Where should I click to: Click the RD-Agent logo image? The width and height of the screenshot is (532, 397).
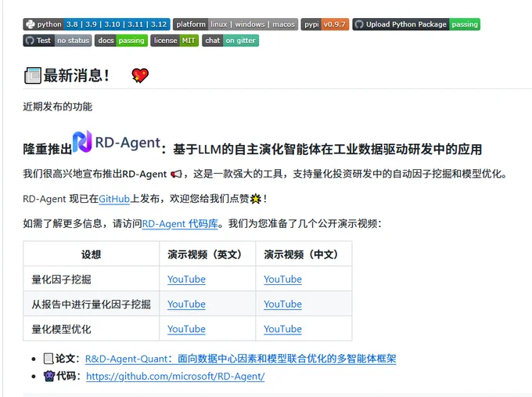pyautogui.click(x=117, y=142)
